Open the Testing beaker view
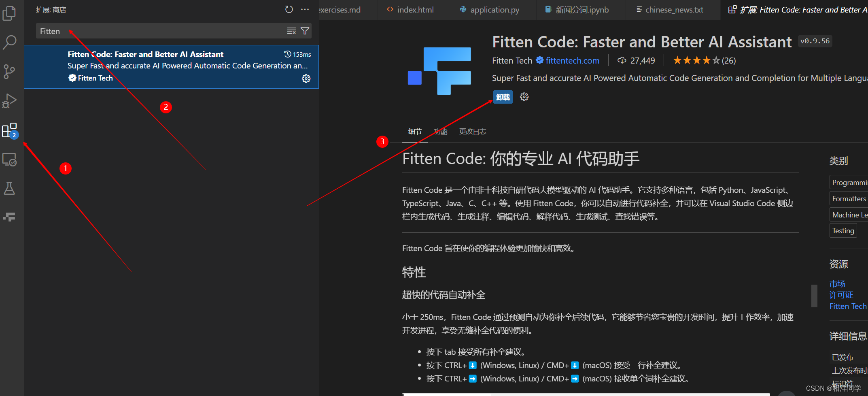 click(9, 188)
